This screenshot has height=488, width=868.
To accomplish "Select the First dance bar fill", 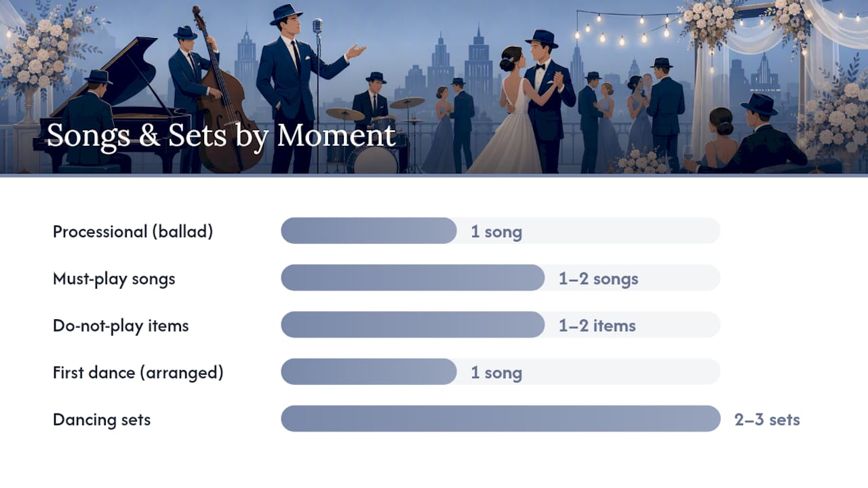I will [369, 371].
